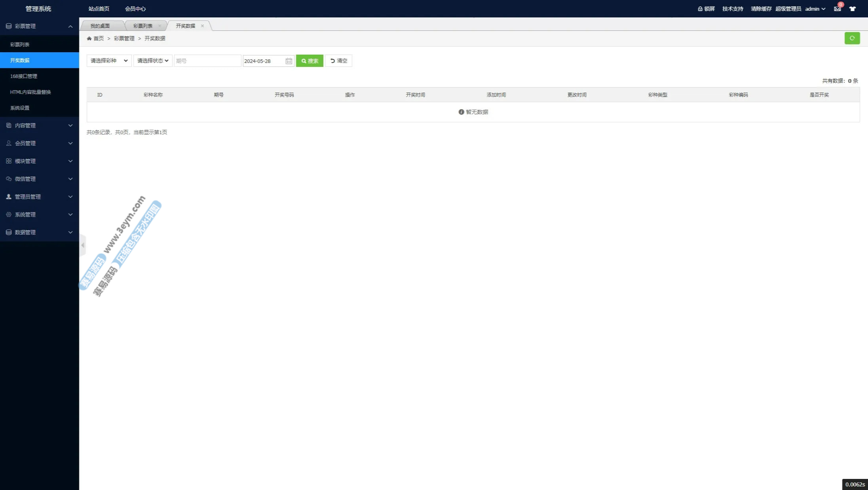Click the green refresh icon button
The image size is (868, 490).
point(852,38)
